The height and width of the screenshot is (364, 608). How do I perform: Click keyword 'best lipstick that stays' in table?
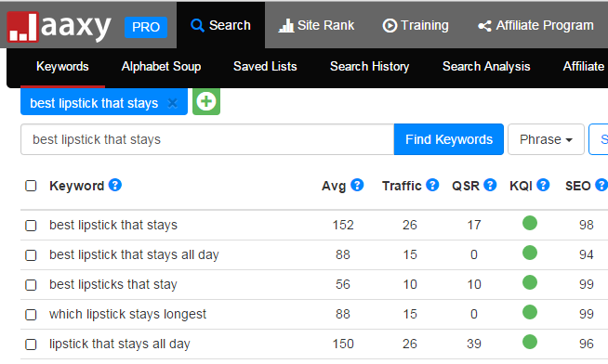point(113,225)
